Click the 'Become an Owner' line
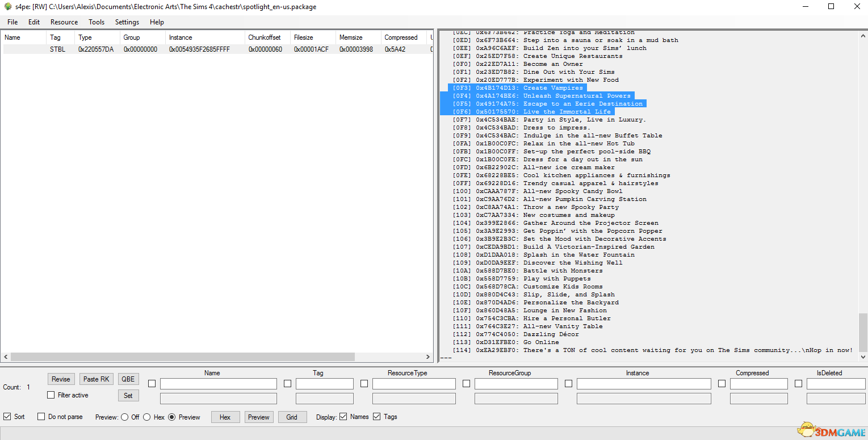Image resolution: width=868 pixels, height=440 pixels. [x=518, y=64]
